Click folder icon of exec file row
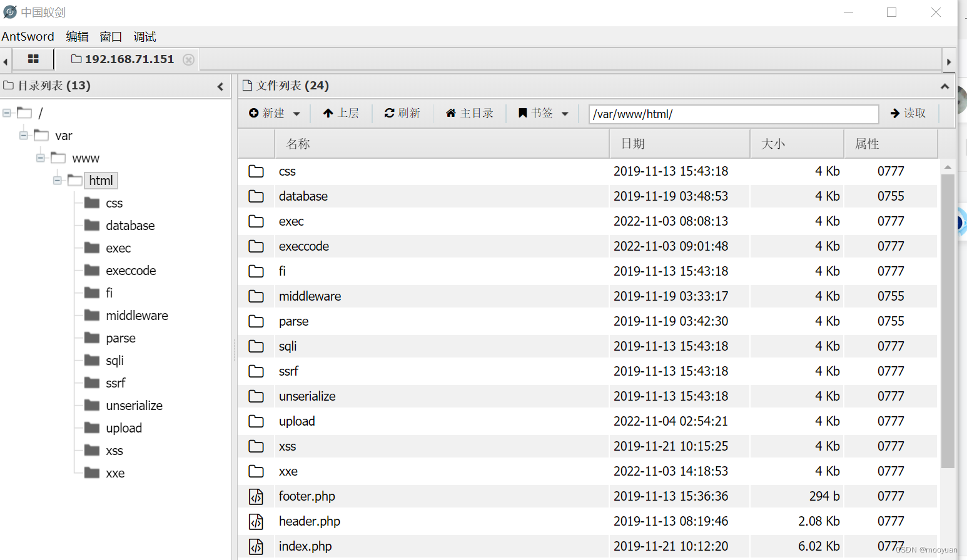This screenshot has width=967, height=560. (256, 221)
